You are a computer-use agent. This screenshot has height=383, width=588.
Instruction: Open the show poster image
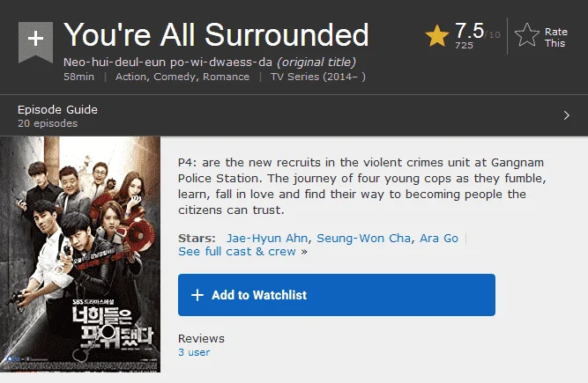click(x=80, y=254)
